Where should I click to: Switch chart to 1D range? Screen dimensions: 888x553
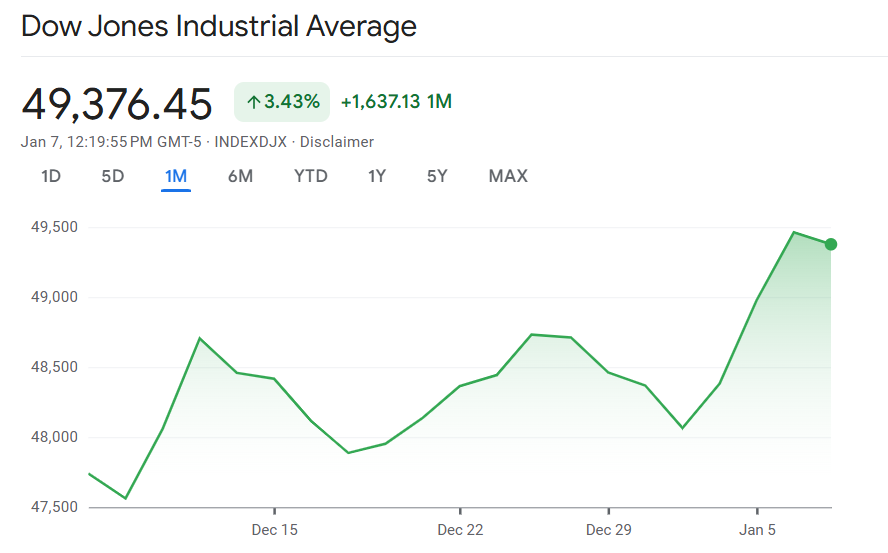51,177
